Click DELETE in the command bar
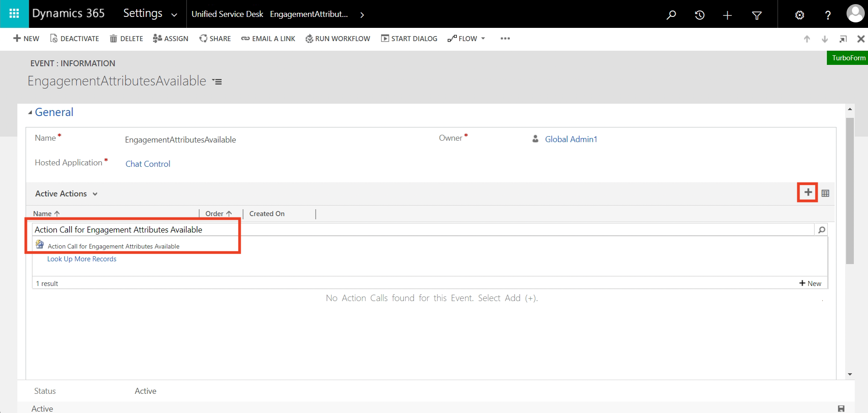 click(127, 38)
